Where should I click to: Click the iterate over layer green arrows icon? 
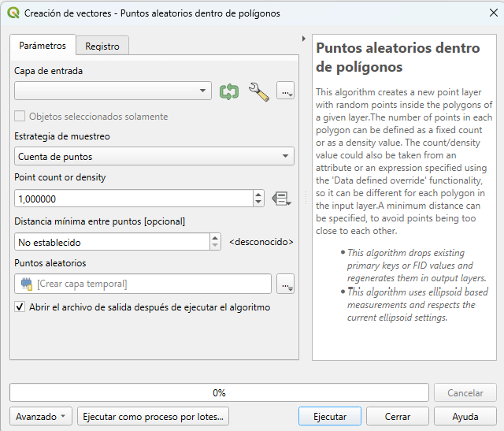[229, 91]
